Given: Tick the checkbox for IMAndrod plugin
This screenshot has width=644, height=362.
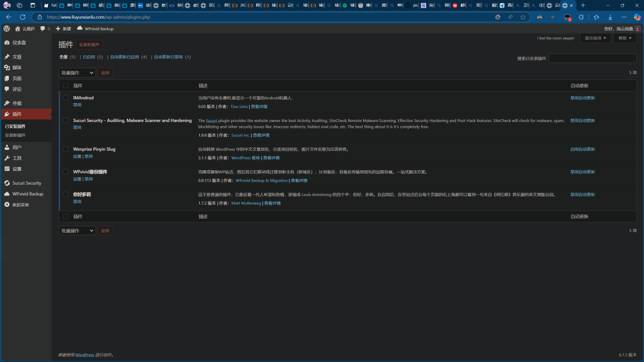Looking at the screenshot, I should tap(66, 98).
